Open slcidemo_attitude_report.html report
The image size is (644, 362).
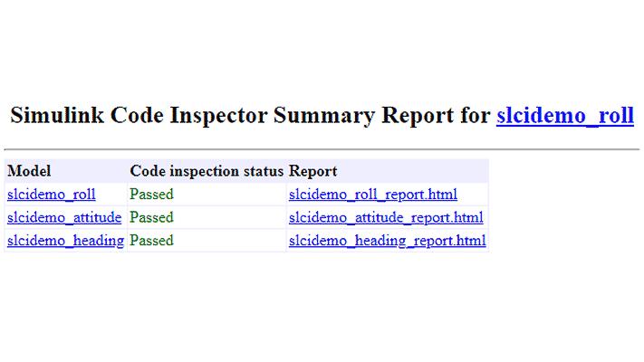tap(386, 218)
